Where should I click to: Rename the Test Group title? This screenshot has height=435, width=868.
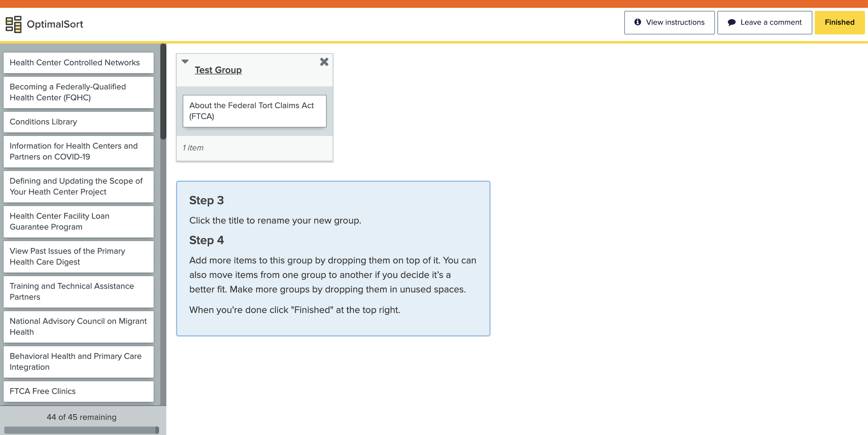(x=218, y=70)
